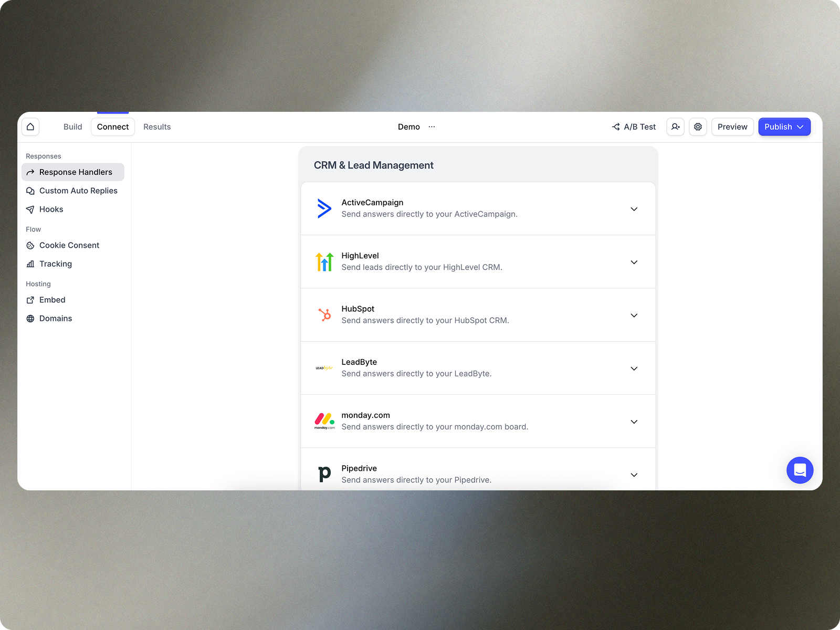Expand the ActiveCampaign integration row
This screenshot has width=840, height=630.
[634, 209]
